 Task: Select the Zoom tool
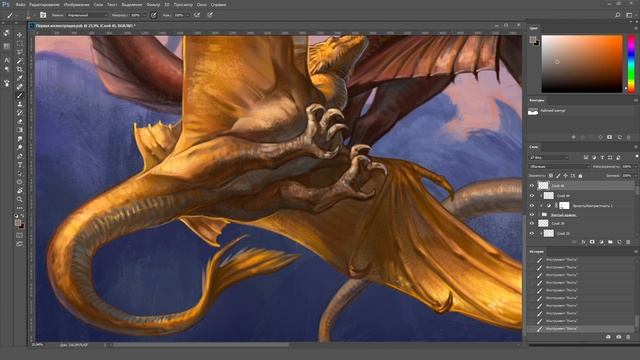pyautogui.click(x=20, y=199)
